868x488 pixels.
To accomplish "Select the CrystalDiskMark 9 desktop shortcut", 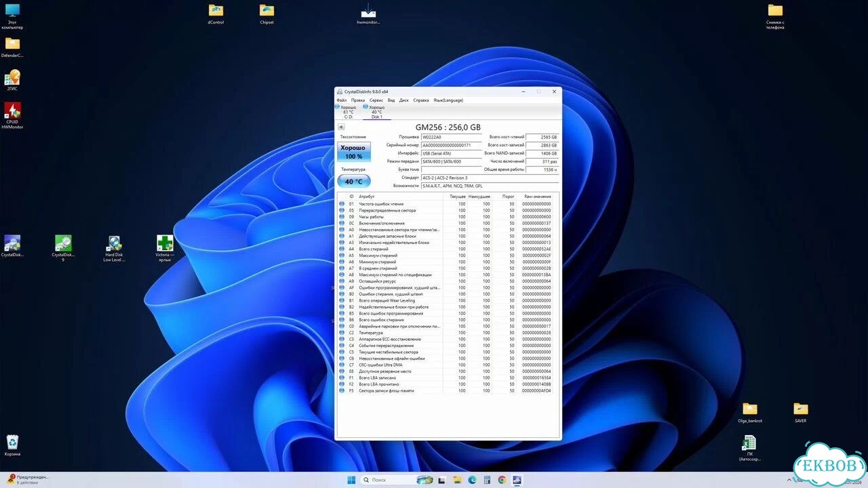I will [63, 248].
